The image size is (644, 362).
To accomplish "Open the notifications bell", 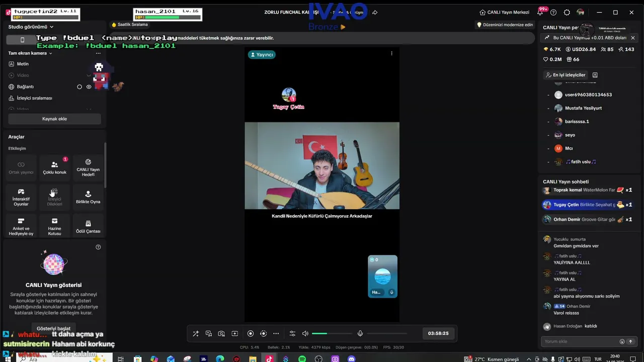I will (540, 12).
